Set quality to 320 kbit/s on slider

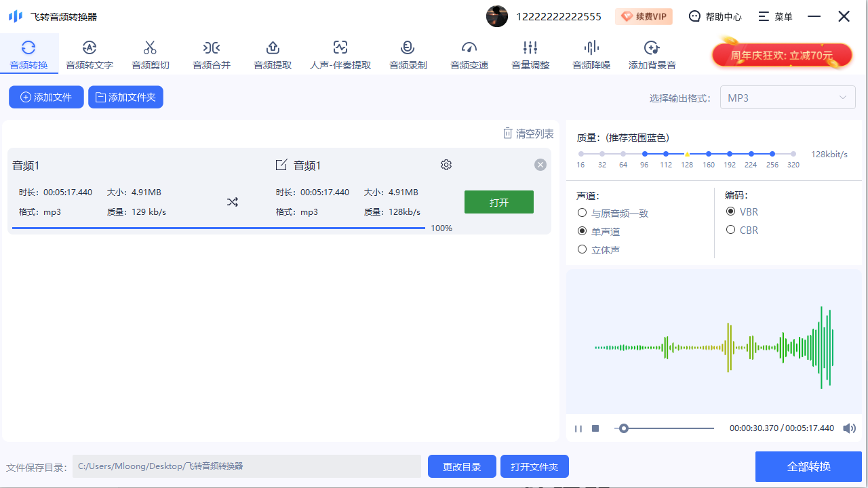coord(793,153)
